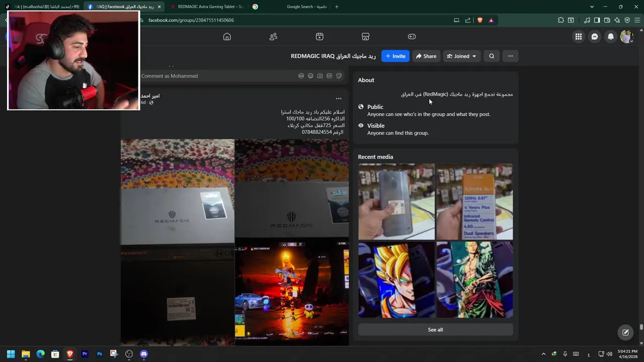Expand the Joined dropdown
644x362 pixels.
(x=462, y=56)
